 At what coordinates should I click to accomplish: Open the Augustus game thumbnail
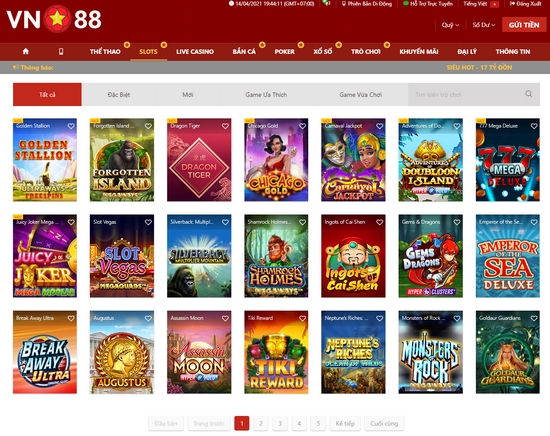click(122, 352)
